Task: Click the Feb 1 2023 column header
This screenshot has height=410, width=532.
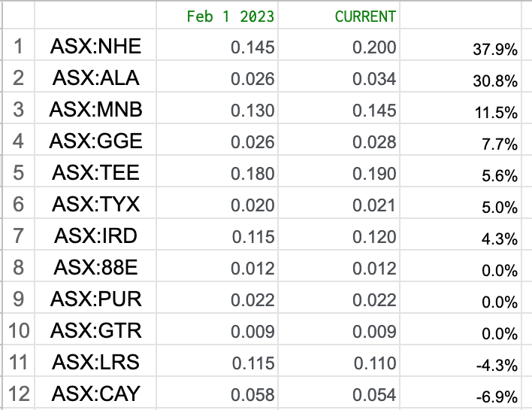Action: pyautogui.click(x=217, y=15)
